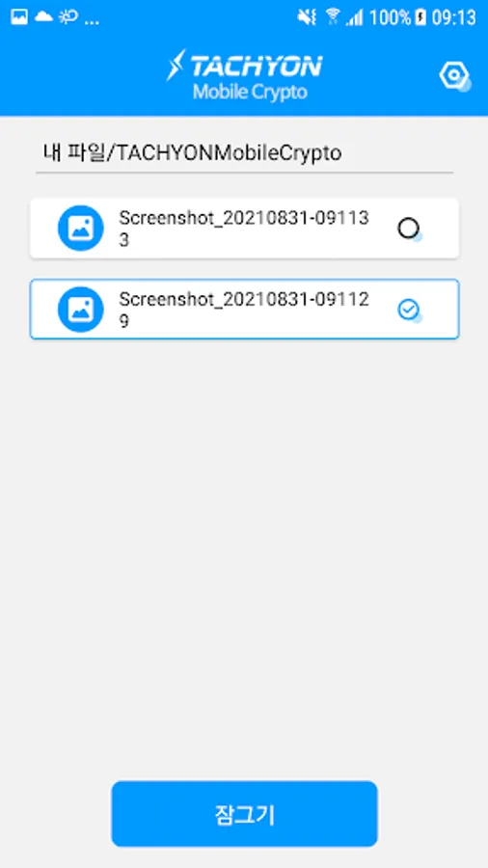Screen dimensions: 488x868
Task: Tap the picture notification icon in status bar
Action: point(19,17)
